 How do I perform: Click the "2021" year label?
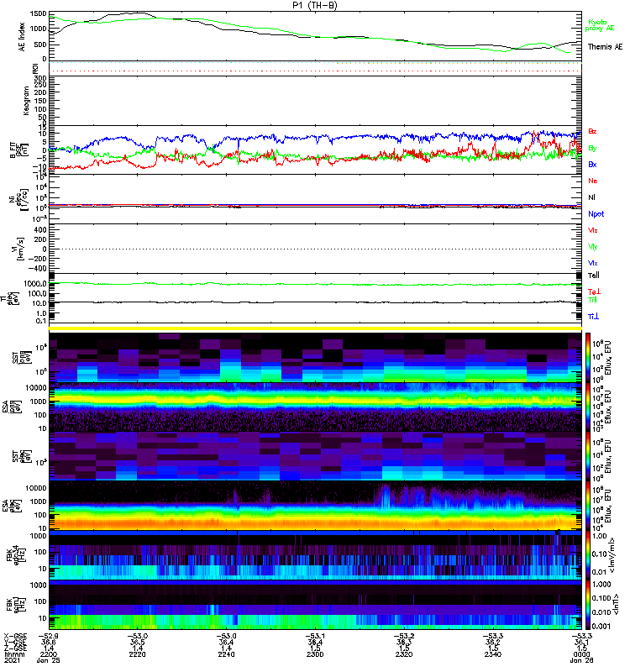pos(12,660)
